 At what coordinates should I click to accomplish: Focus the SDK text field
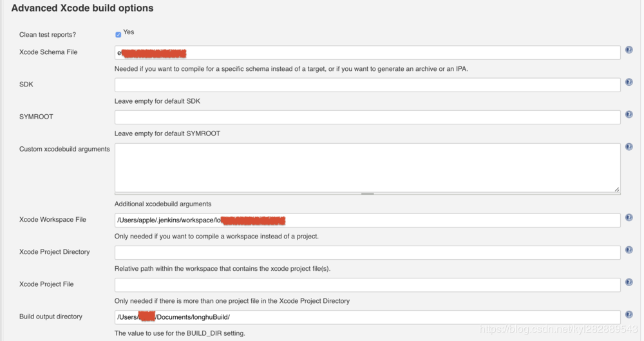(x=368, y=84)
